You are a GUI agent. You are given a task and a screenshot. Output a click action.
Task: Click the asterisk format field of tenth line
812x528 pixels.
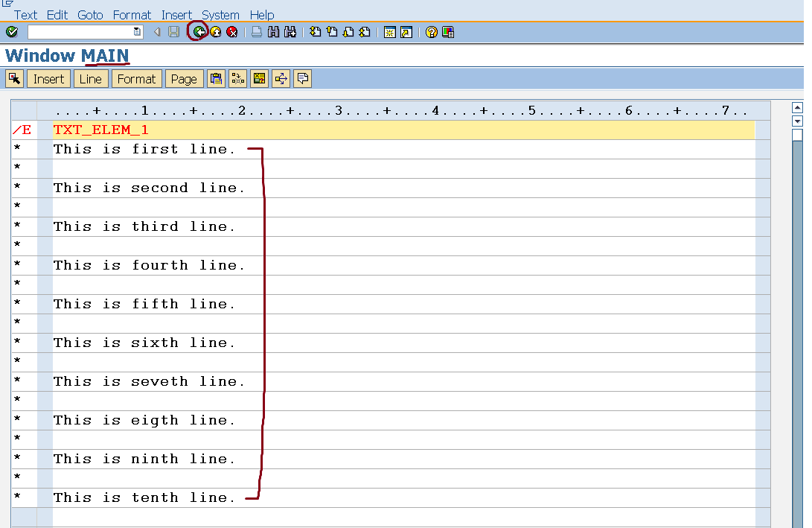tap(24, 497)
